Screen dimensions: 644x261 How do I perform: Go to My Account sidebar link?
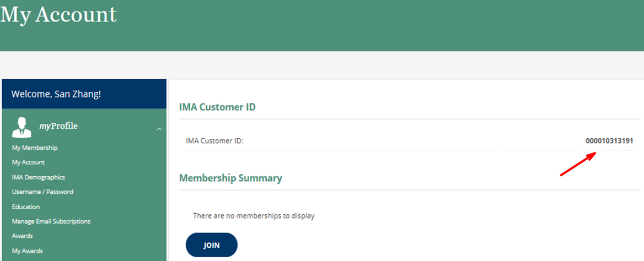tap(29, 162)
